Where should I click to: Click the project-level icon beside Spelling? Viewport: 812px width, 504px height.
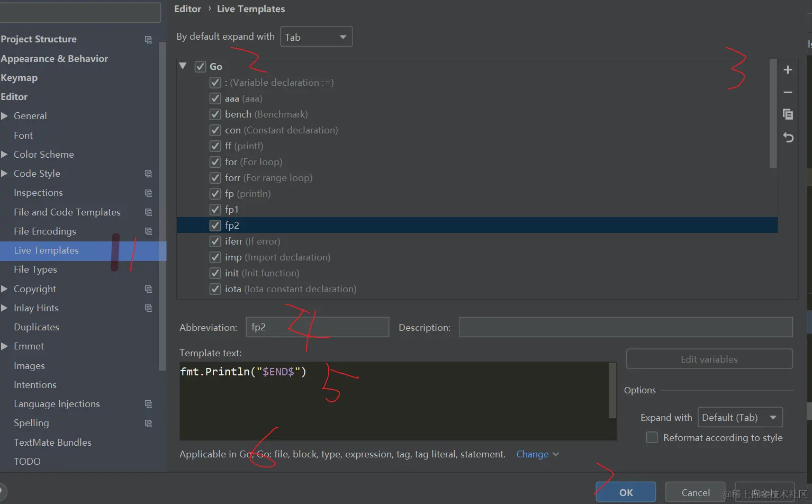pos(148,424)
